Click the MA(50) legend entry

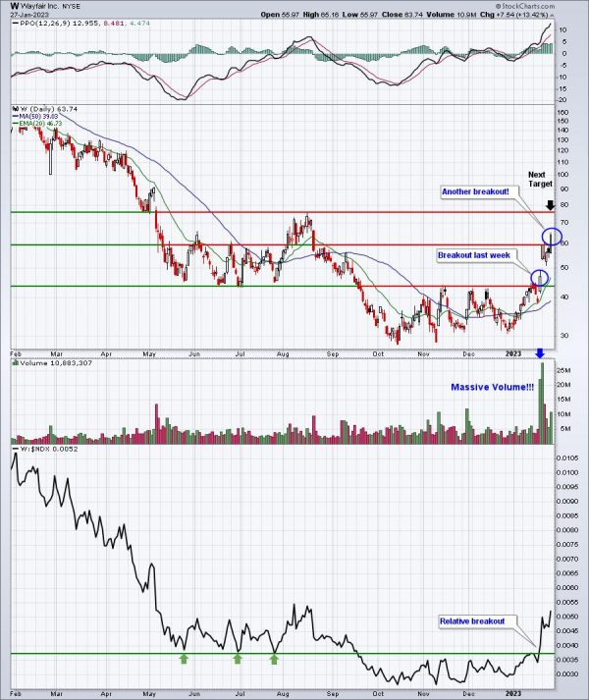[38, 116]
